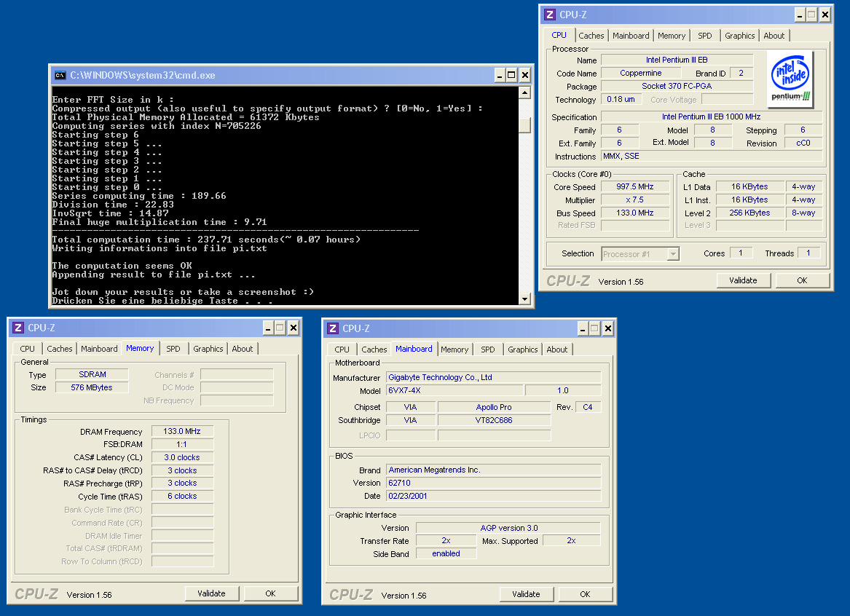Click the Chipset value 'Apollo Pro'
The height and width of the screenshot is (616, 850).
pyautogui.click(x=494, y=407)
